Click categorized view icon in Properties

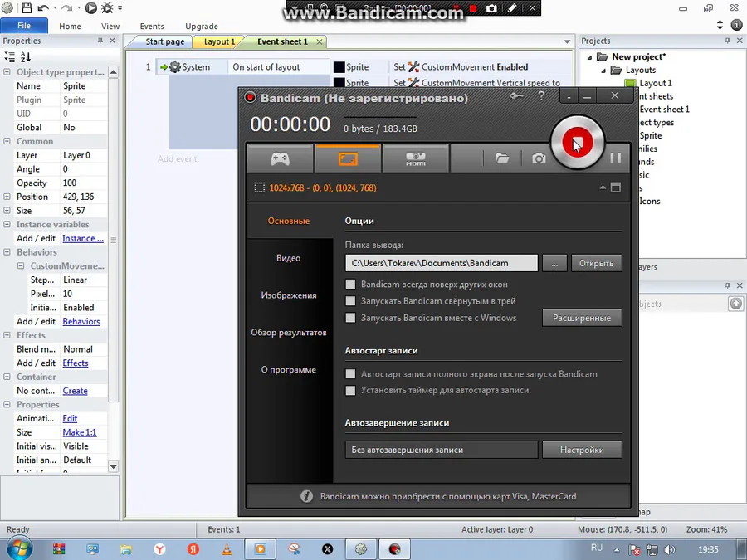[9, 57]
